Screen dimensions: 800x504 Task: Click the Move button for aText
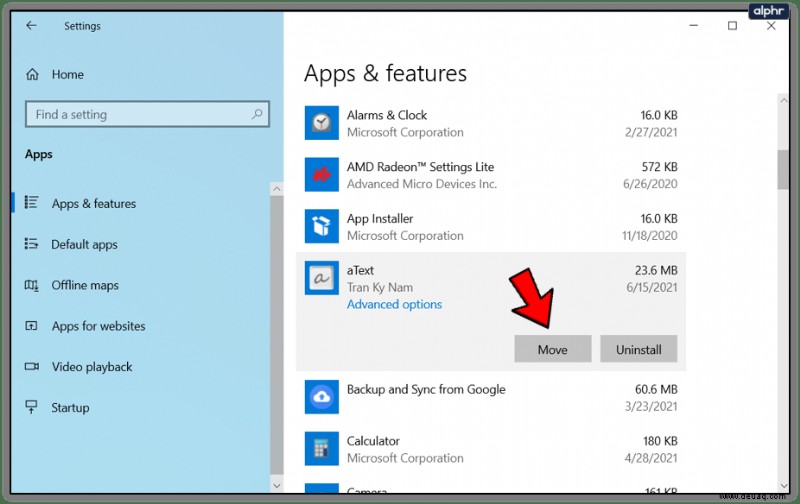[553, 349]
